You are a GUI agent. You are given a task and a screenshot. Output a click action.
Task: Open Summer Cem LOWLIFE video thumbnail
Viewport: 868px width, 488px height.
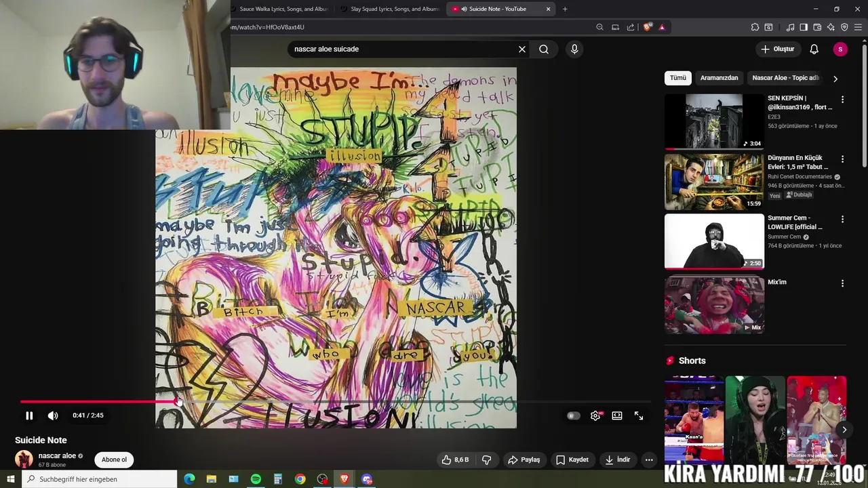point(714,242)
